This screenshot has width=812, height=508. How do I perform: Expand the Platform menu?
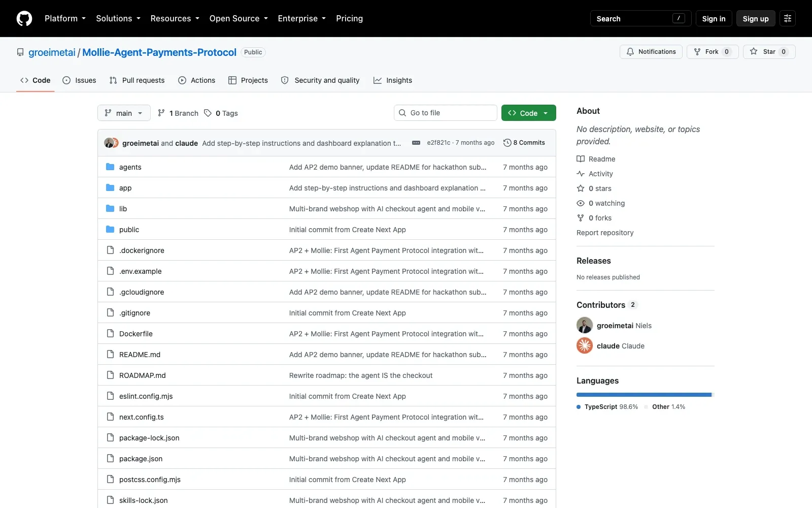pyautogui.click(x=65, y=18)
